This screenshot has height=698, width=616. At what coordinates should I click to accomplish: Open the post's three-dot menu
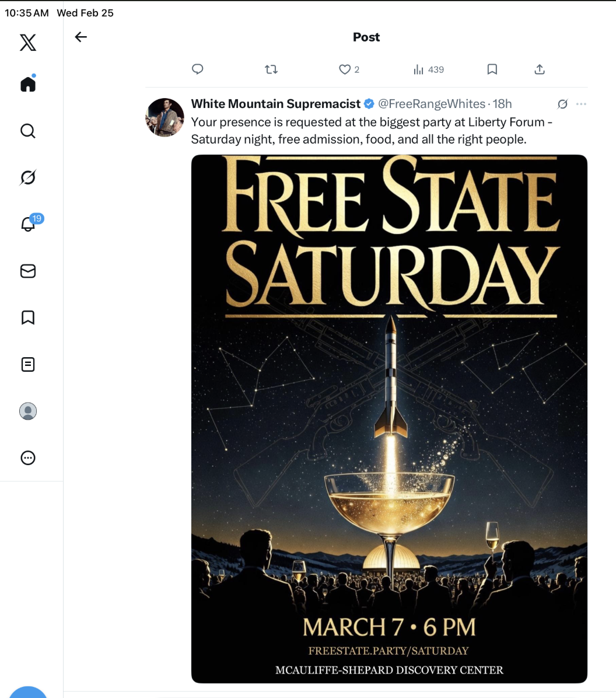(581, 104)
